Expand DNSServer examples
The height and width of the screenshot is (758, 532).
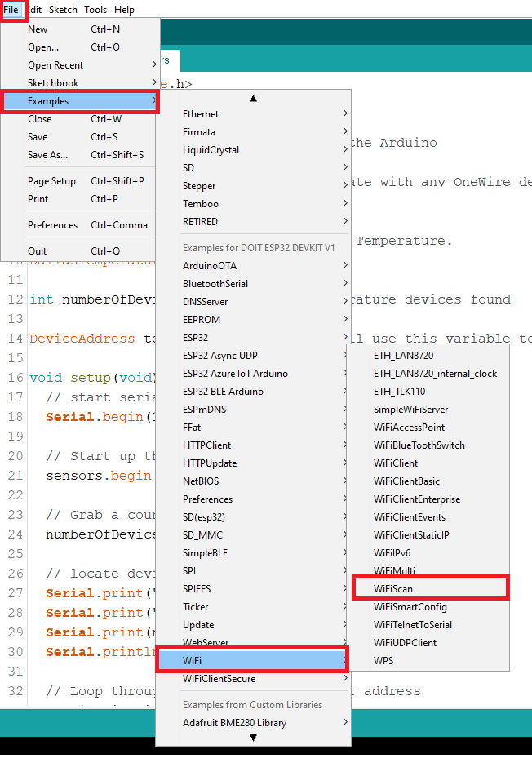click(x=253, y=302)
